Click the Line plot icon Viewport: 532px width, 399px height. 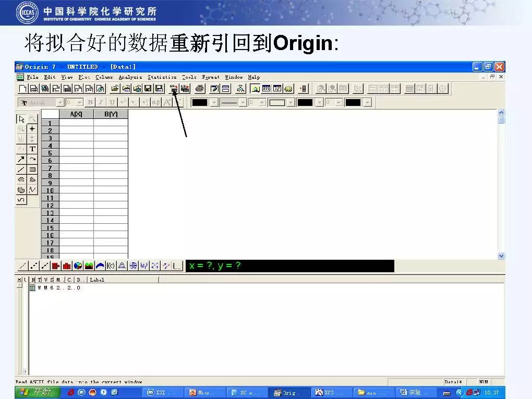point(23,266)
